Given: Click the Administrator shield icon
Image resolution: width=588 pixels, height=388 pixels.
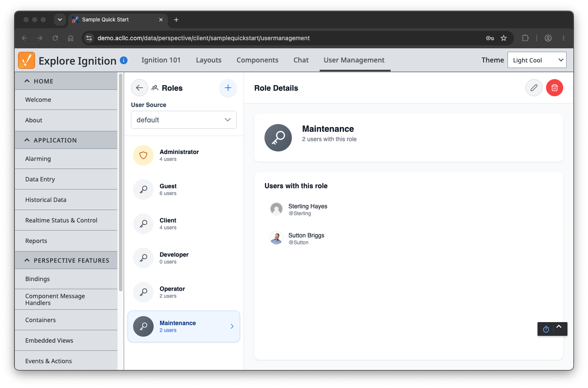Looking at the screenshot, I should click(x=143, y=155).
